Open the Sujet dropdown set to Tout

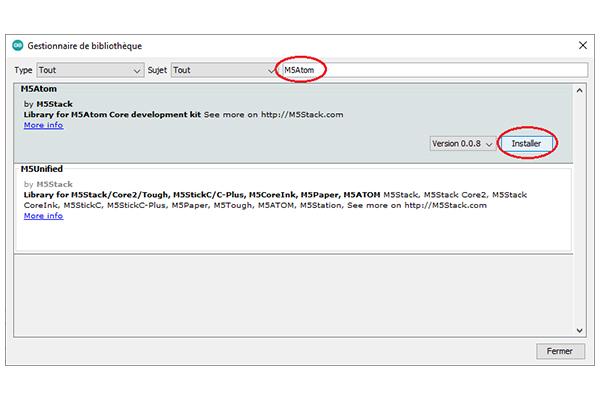[x=224, y=70]
